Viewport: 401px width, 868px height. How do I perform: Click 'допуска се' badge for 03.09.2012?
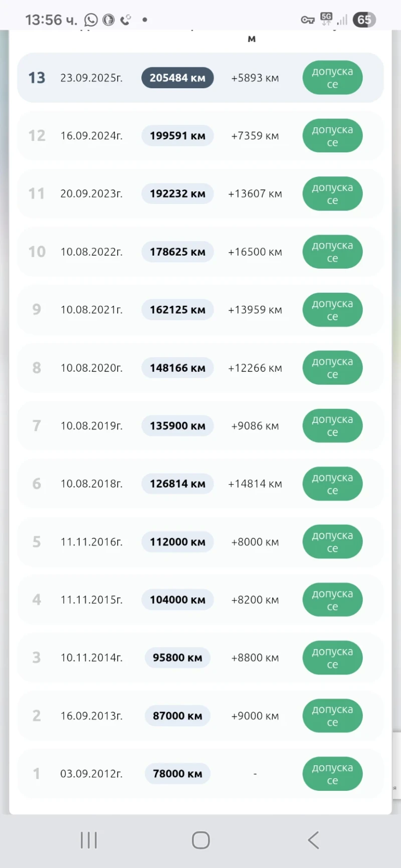pos(332,774)
